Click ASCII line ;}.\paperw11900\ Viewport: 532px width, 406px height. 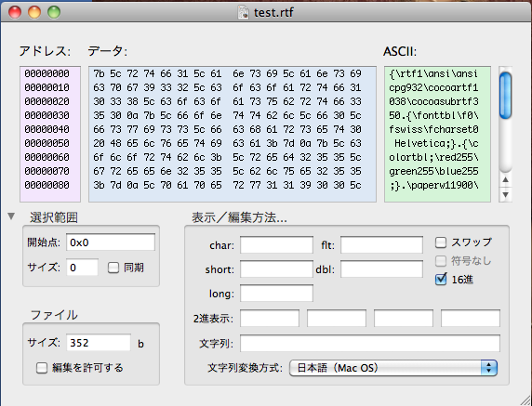[x=433, y=185]
